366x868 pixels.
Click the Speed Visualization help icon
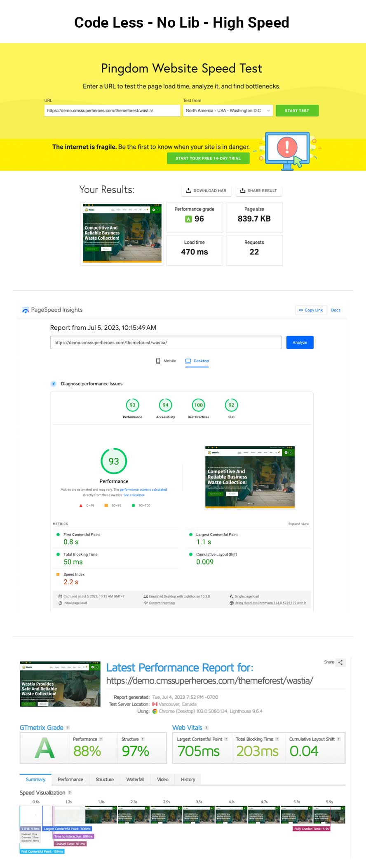coord(70,792)
